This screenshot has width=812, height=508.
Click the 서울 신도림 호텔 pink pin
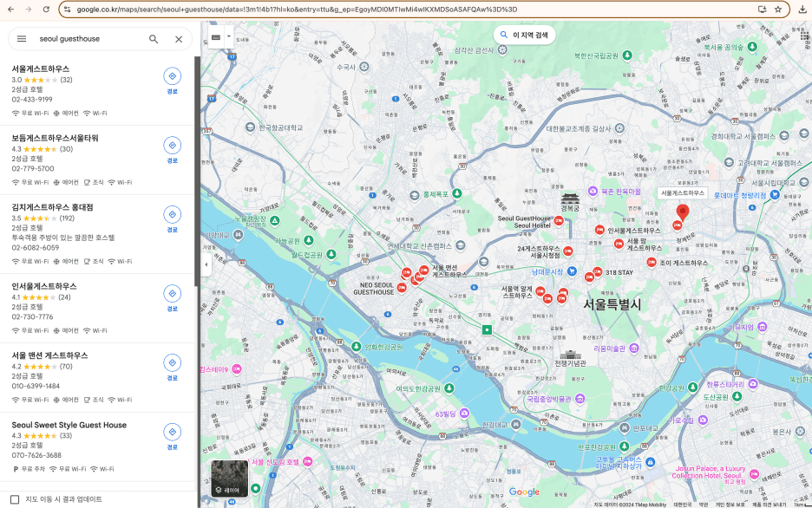coord(308,461)
